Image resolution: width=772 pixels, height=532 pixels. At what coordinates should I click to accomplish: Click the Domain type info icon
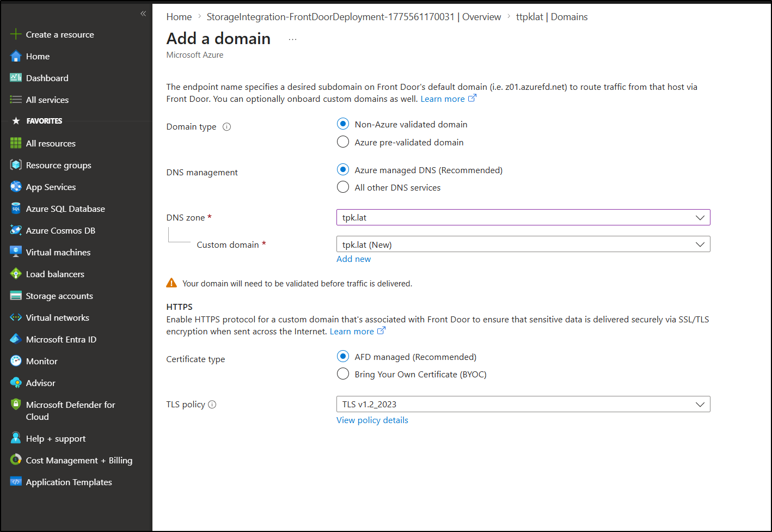[227, 127]
